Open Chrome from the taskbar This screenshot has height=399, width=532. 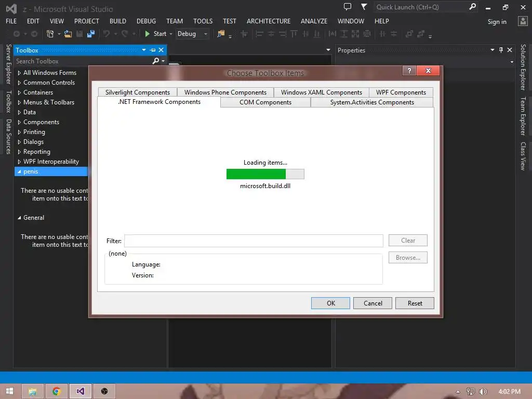click(x=56, y=391)
